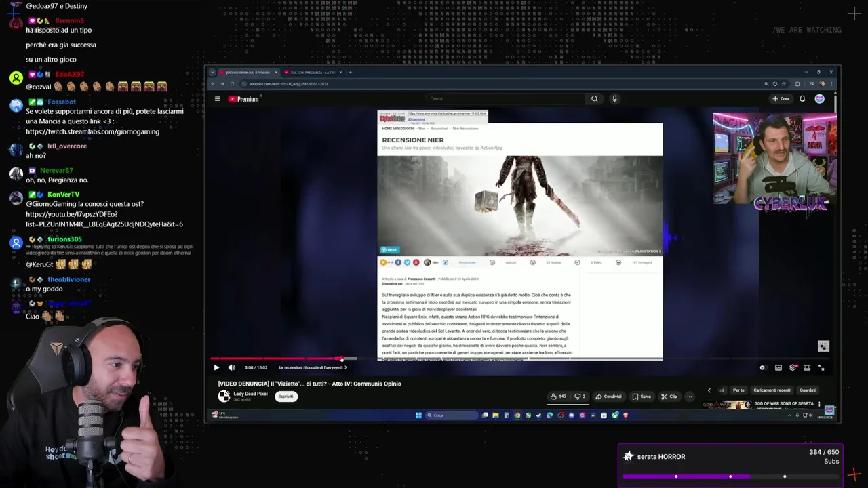Click the miniplayer icon over the video

pyautogui.click(x=823, y=346)
